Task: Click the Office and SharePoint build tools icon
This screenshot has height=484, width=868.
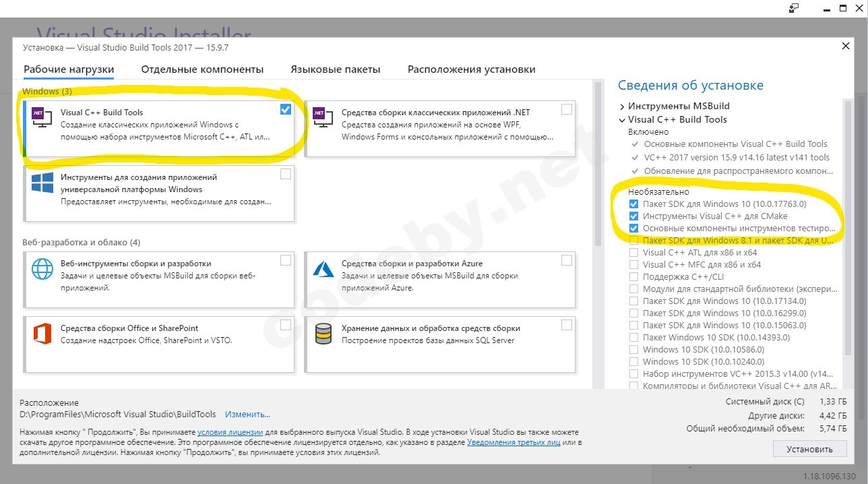Action: pyautogui.click(x=42, y=334)
